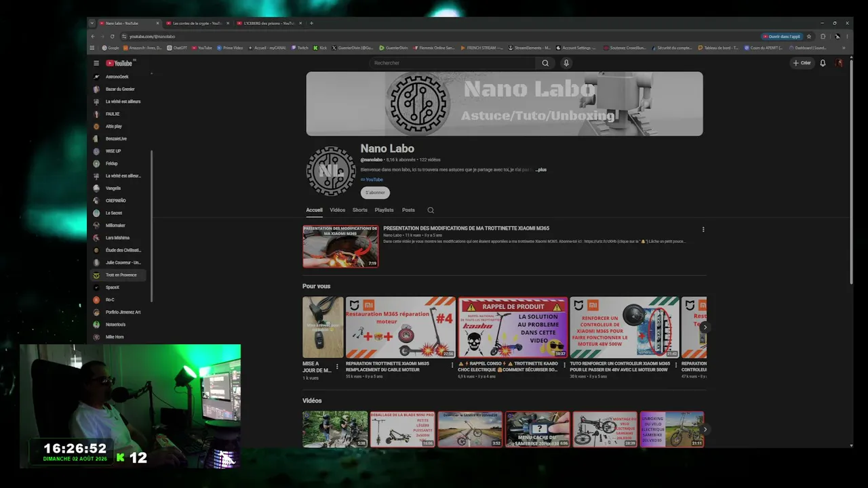Click the subscriptions sidebar scrollbar

pos(151,226)
